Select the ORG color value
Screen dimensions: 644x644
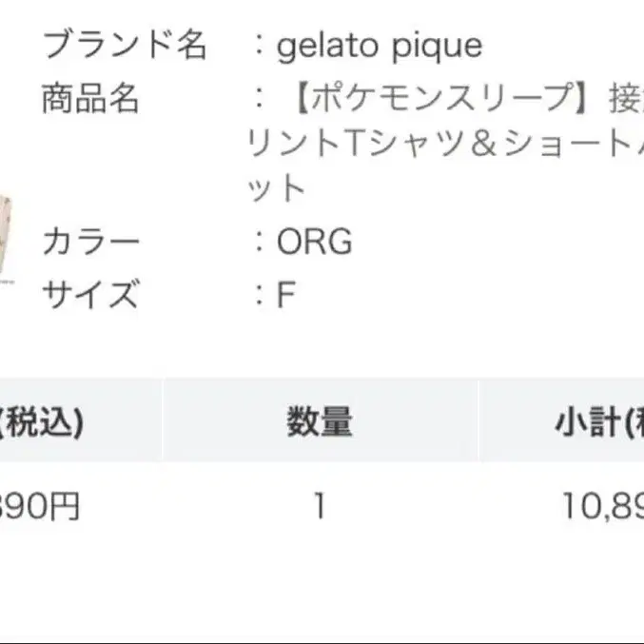click(x=314, y=242)
